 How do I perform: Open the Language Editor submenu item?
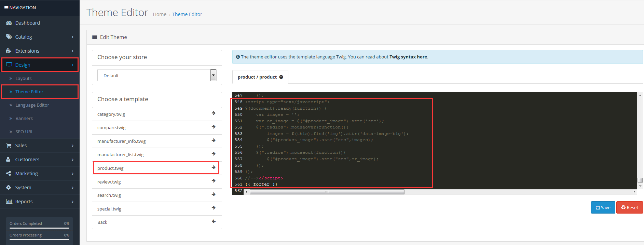40,105
